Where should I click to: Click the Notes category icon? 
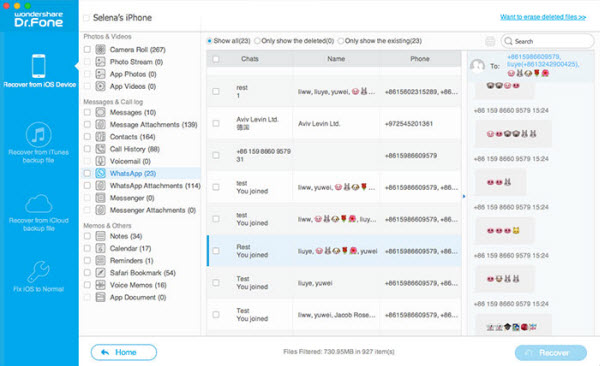point(100,236)
